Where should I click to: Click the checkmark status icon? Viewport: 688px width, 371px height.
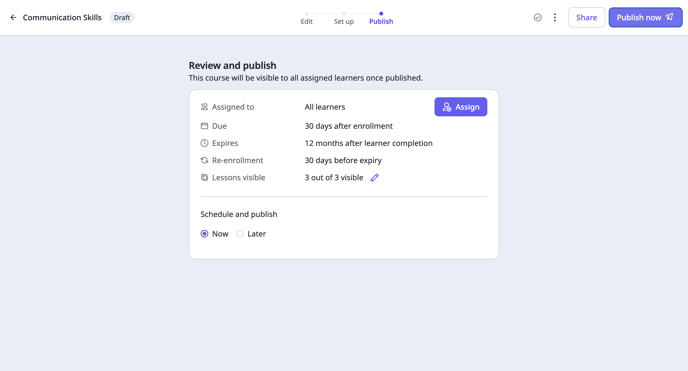(538, 18)
